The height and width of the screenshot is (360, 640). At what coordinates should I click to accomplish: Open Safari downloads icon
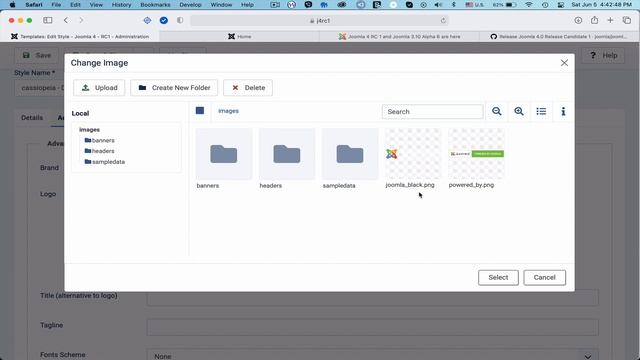pos(578,20)
